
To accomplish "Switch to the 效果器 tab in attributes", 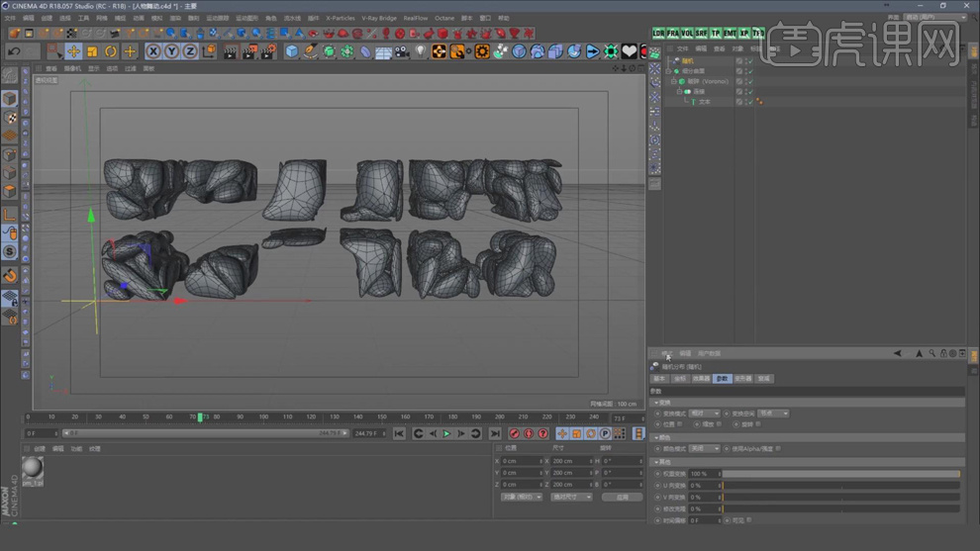I will (x=701, y=379).
